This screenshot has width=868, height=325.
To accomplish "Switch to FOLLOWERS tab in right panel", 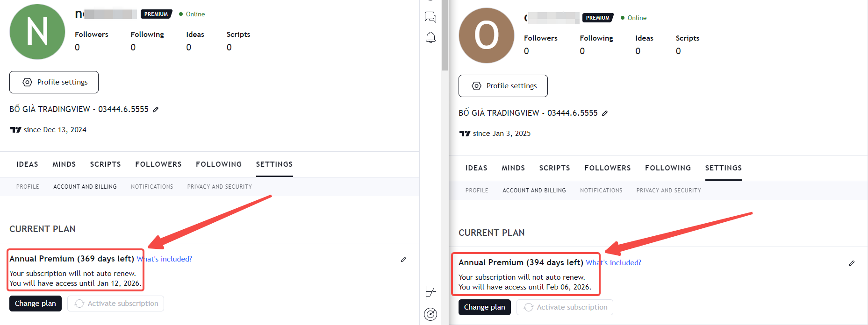I will (608, 168).
